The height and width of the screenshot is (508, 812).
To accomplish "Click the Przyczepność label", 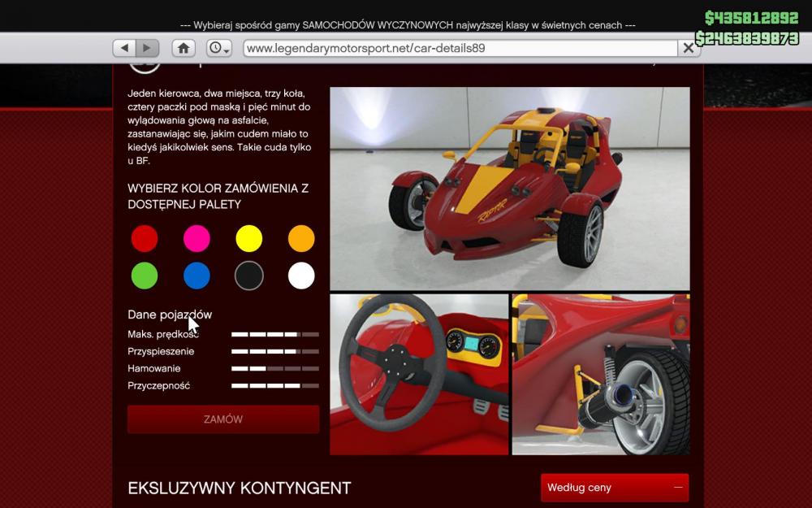I will point(158,385).
